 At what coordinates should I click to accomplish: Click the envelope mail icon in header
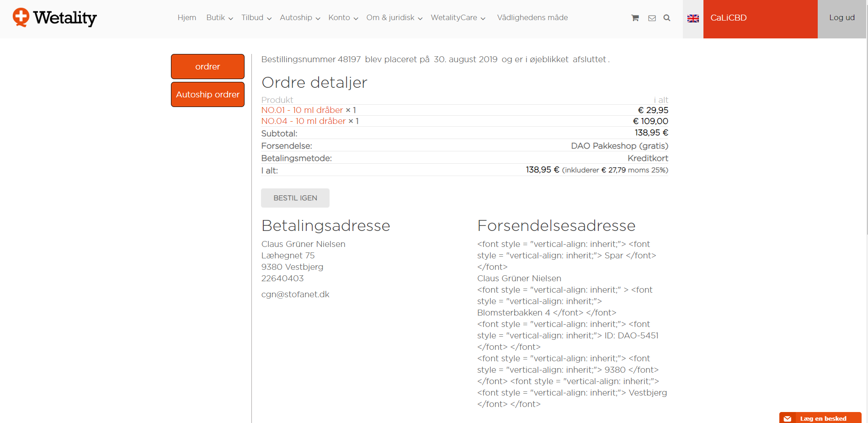coord(652,18)
